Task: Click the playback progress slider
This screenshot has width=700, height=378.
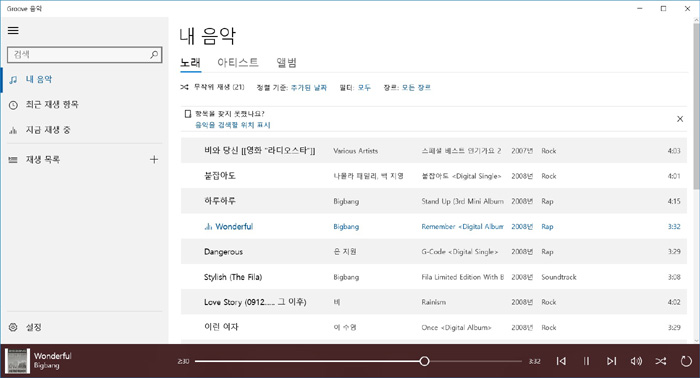Action: coord(358,361)
